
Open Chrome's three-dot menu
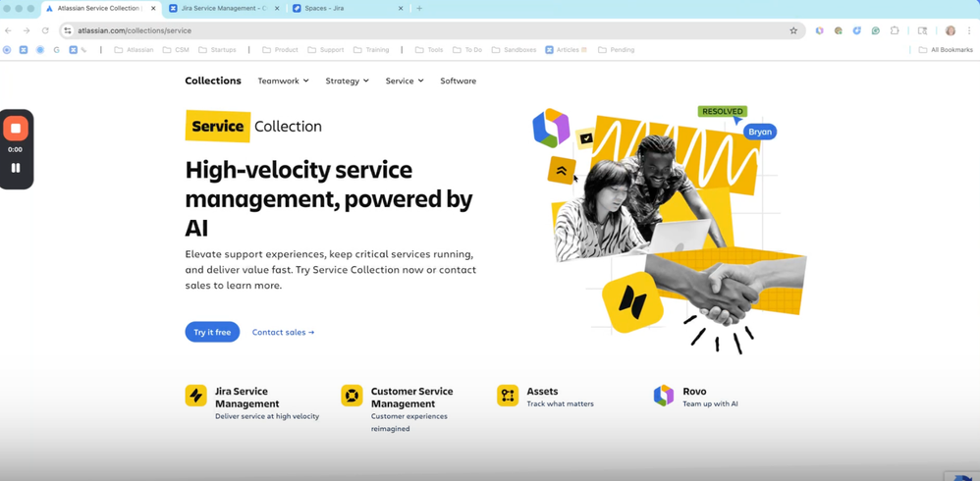pyautogui.click(x=969, y=30)
